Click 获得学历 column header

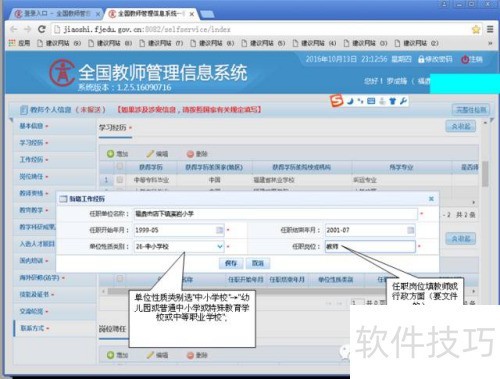click(151, 167)
